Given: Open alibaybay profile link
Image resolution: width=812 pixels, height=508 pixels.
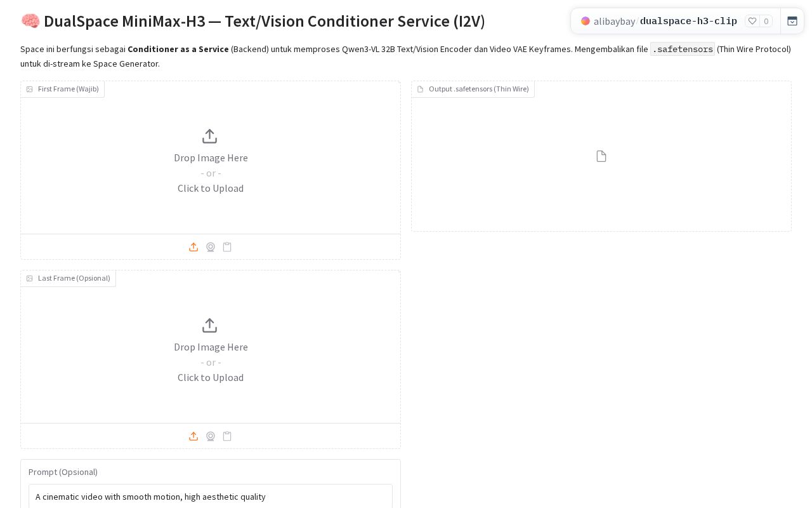Looking at the screenshot, I should click(614, 22).
